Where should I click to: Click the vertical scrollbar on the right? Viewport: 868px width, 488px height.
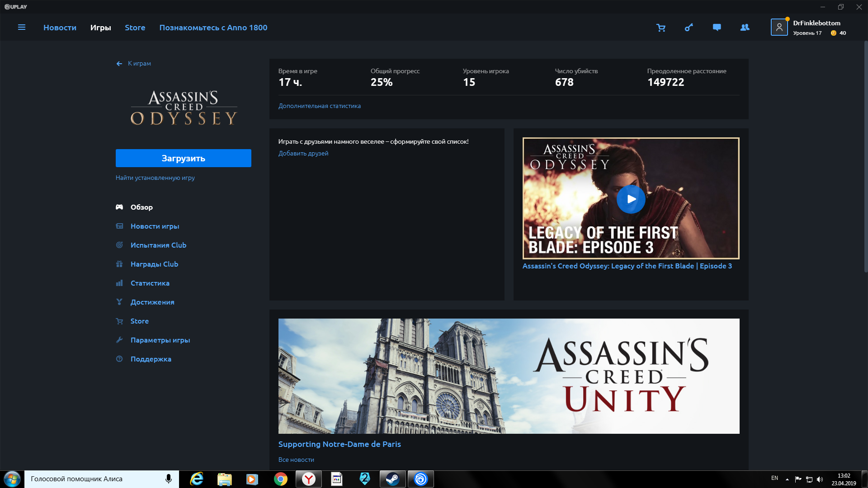point(866,156)
